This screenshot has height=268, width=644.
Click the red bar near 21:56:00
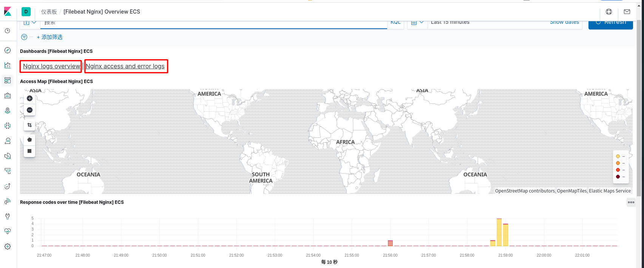(x=390, y=243)
